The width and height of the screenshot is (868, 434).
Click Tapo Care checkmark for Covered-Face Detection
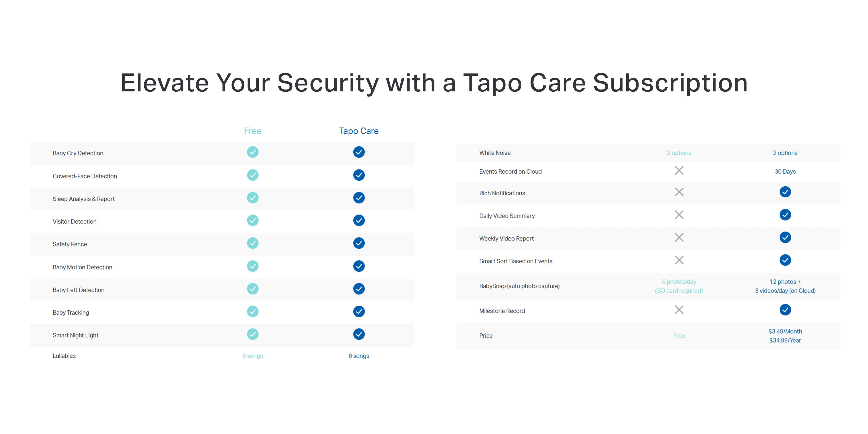coord(359,175)
